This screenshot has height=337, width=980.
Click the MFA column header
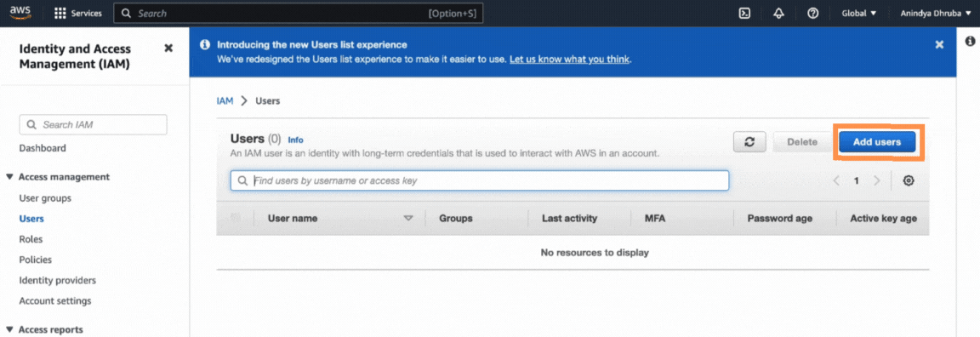click(654, 218)
